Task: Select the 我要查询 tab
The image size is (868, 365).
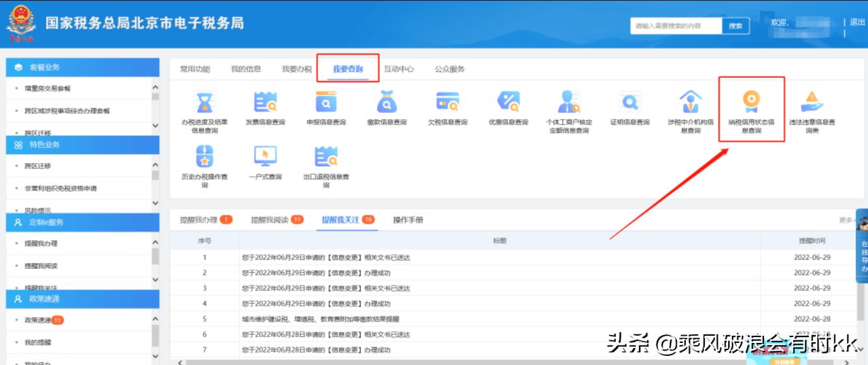Action: [x=348, y=69]
